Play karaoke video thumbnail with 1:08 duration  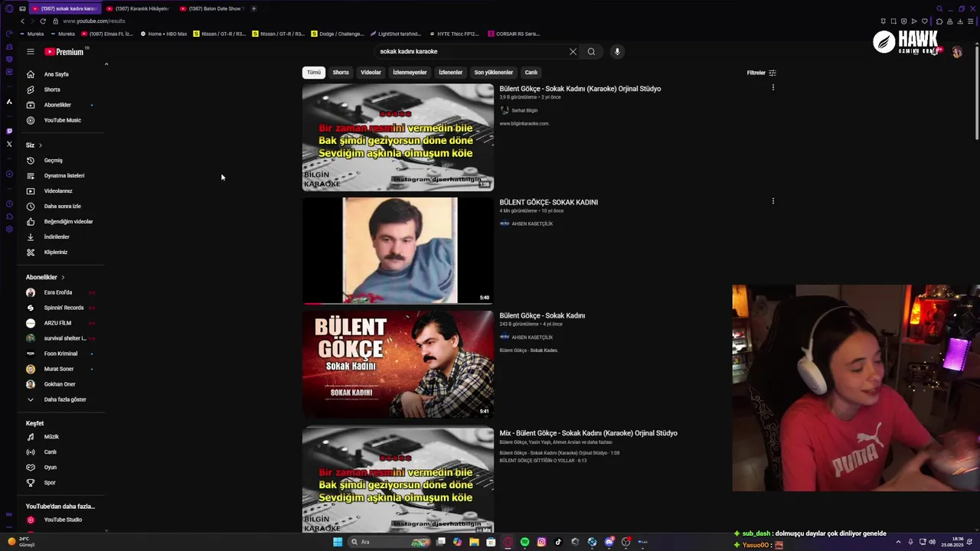coord(398,137)
